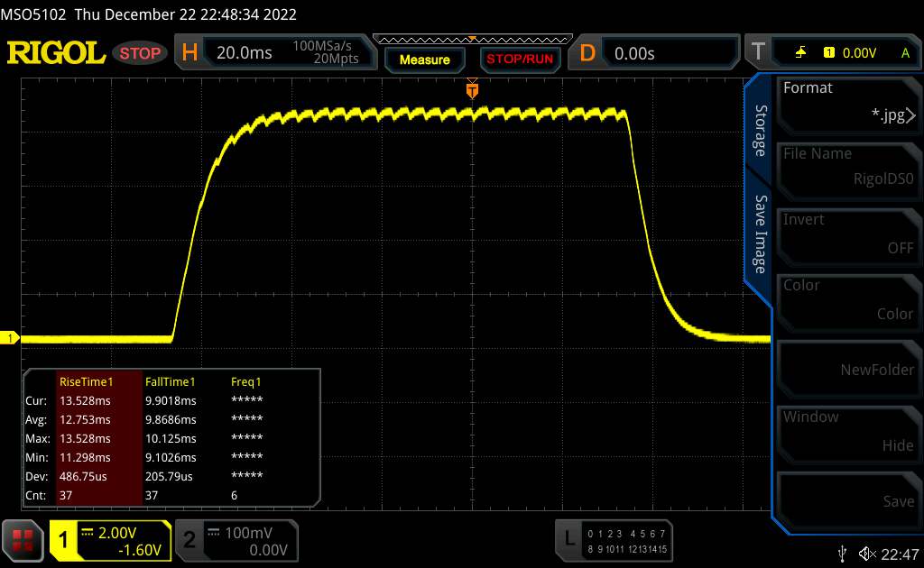Image resolution: width=924 pixels, height=568 pixels.
Task: Open the Storage tab
Action: pos(760,130)
